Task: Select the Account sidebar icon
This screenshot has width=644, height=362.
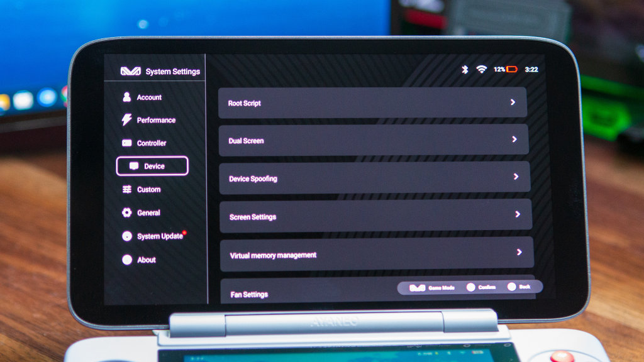Action: point(128,97)
